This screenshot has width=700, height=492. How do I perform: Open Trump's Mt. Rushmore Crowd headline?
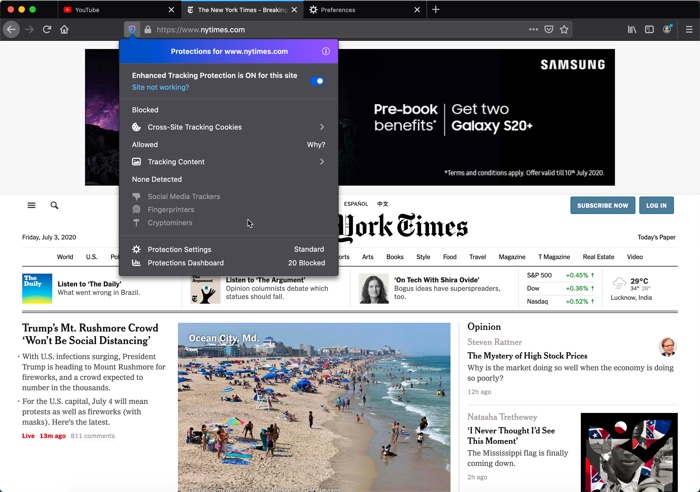[x=90, y=334]
